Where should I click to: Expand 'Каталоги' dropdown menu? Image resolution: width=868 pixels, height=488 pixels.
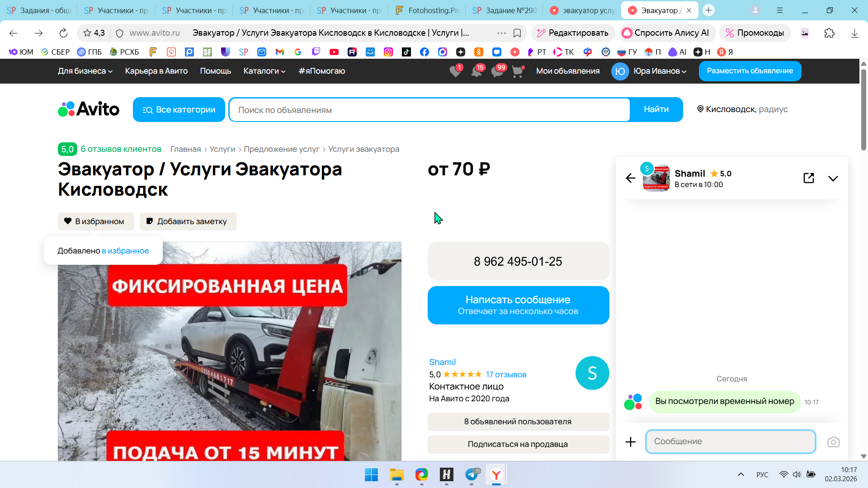(x=264, y=71)
